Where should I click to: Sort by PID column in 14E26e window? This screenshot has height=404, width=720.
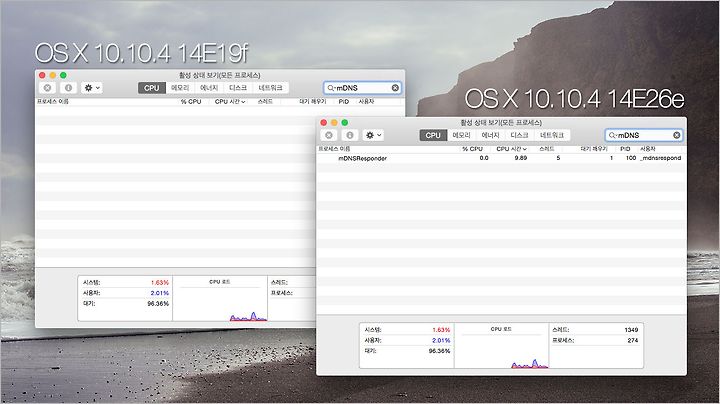[x=625, y=149]
